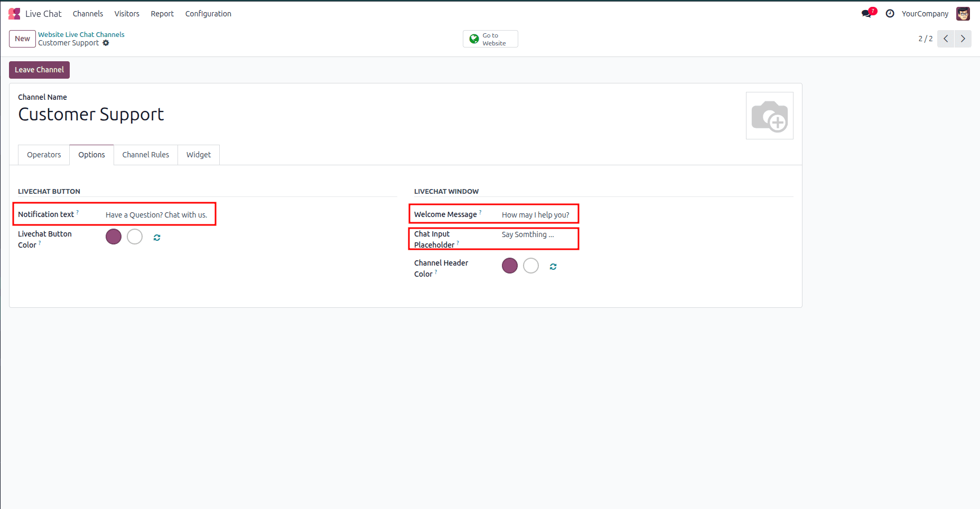Click the camera placeholder to add channel image
This screenshot has width=980, height=509.
point(769,115)
